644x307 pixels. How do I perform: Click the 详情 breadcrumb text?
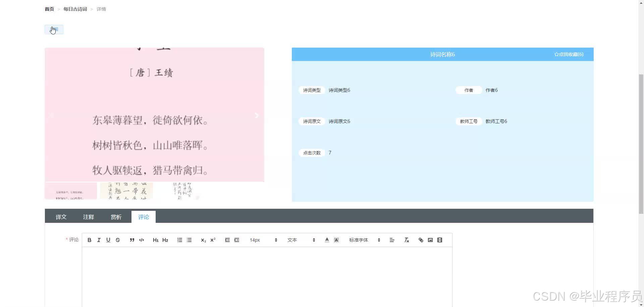click(x=101, y=9)
